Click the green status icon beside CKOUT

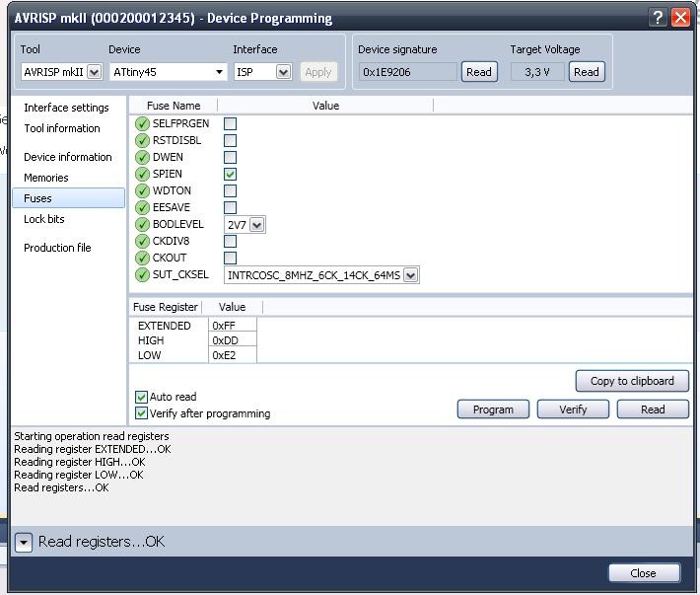142,258
